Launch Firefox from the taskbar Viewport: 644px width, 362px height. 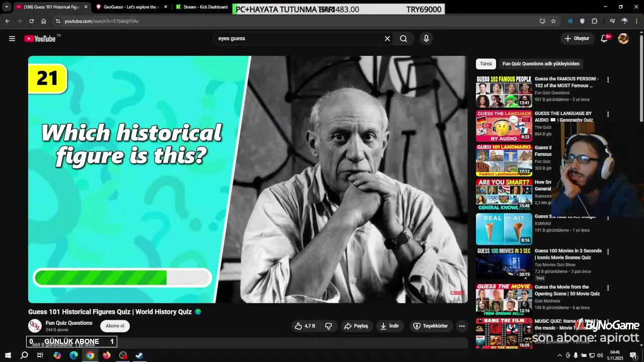click(107, 355)
